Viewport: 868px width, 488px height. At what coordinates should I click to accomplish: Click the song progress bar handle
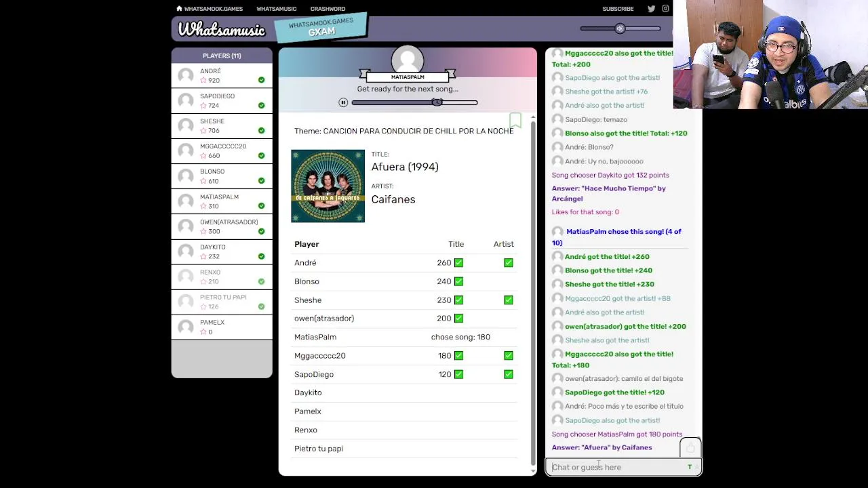click(437, 102)
